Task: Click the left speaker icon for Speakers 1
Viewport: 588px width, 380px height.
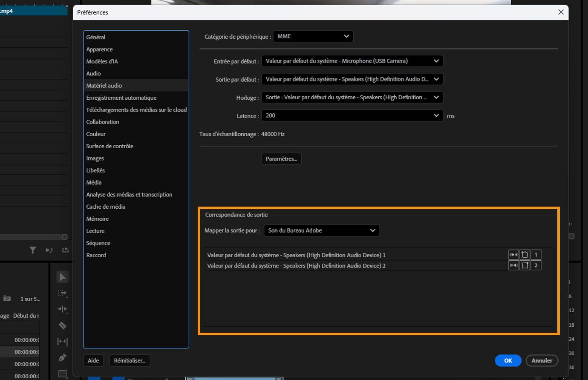Action: click(513, 255)
